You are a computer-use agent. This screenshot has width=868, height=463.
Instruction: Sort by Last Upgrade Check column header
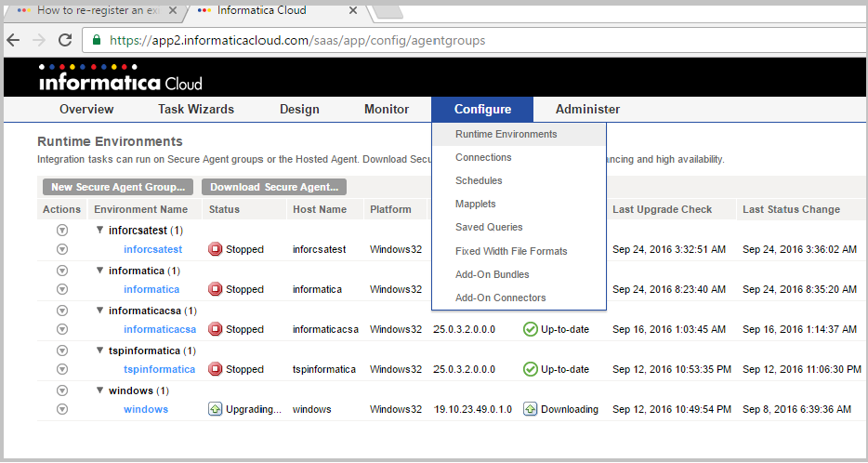click(662, 209)
